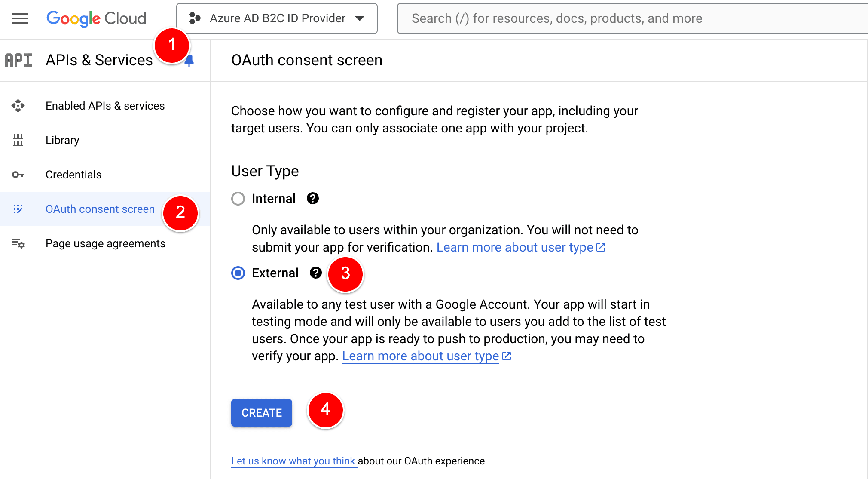Open OAuth consent screen menu item
The image size is (868, 479).
[x=100, y=209]
